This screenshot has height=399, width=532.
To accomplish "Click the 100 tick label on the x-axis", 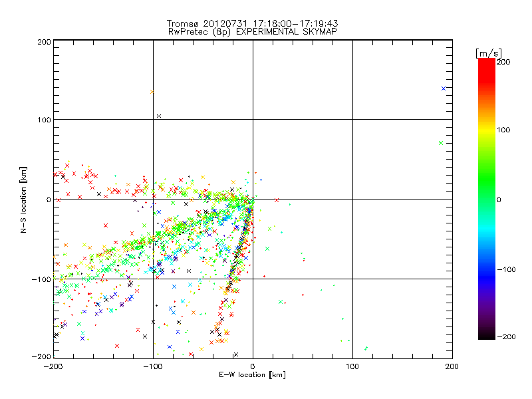I will tap(352, 366).
